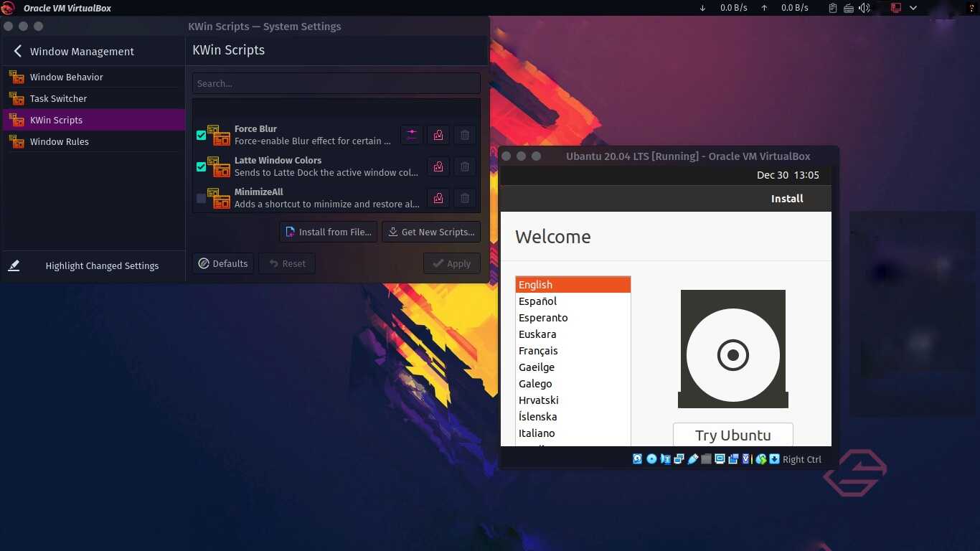Viewport: 980px width, 551px height.
Task: Delete the Force Blur script
Action: (465, 135)
